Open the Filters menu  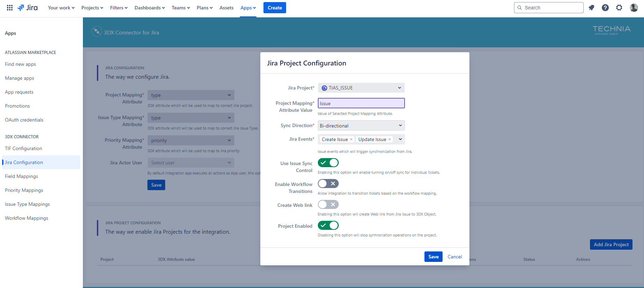tap(119, 8)
